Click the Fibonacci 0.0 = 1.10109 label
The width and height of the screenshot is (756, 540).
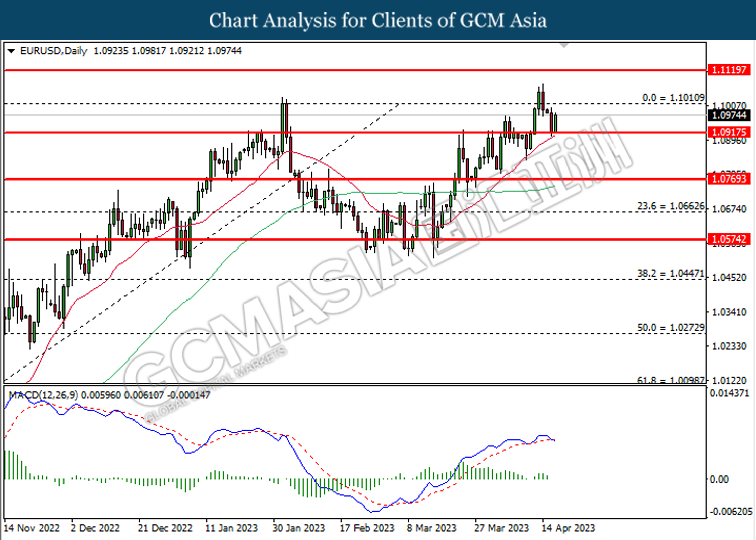673,97
